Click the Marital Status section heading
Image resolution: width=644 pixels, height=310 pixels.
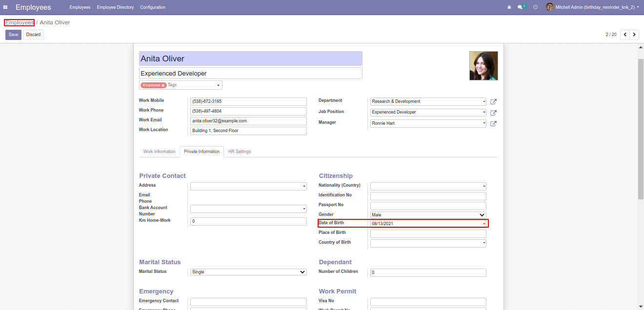[x=160, y=262]
